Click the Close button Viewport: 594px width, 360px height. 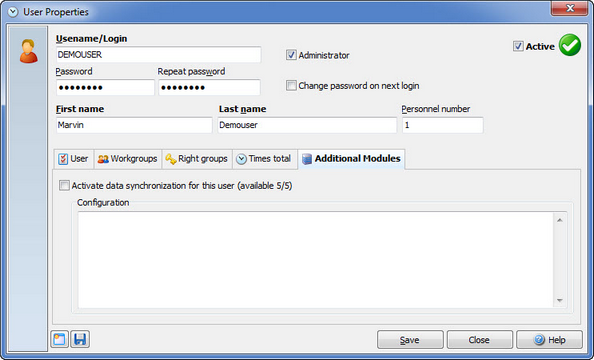tap(480, 340)
